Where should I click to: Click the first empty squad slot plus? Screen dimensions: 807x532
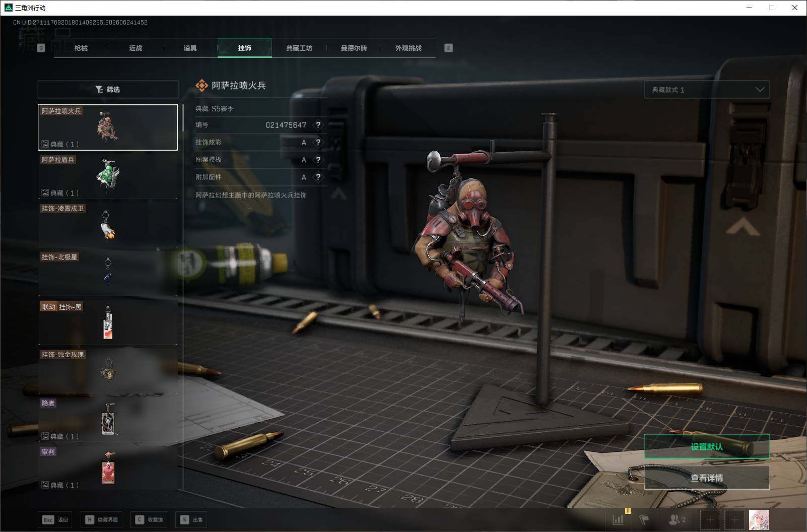(710, 519)
